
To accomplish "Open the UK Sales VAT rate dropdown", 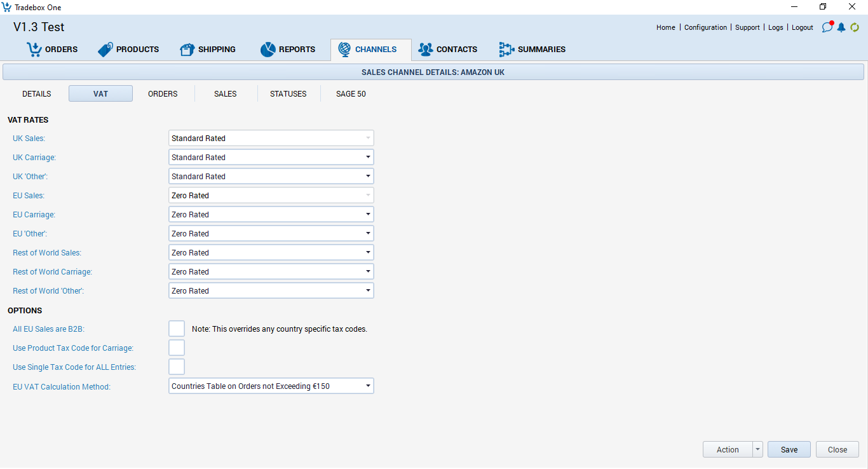I will coord(271,138).
